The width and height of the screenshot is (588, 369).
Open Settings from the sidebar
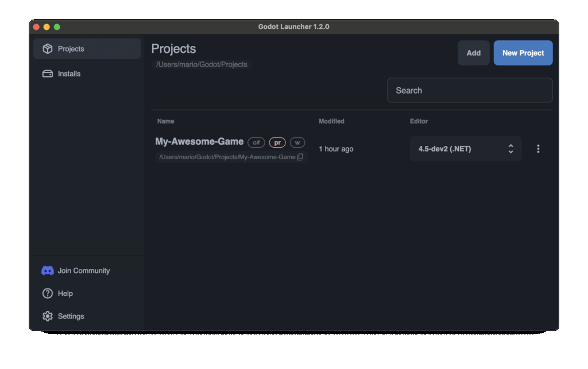[71, 317]
